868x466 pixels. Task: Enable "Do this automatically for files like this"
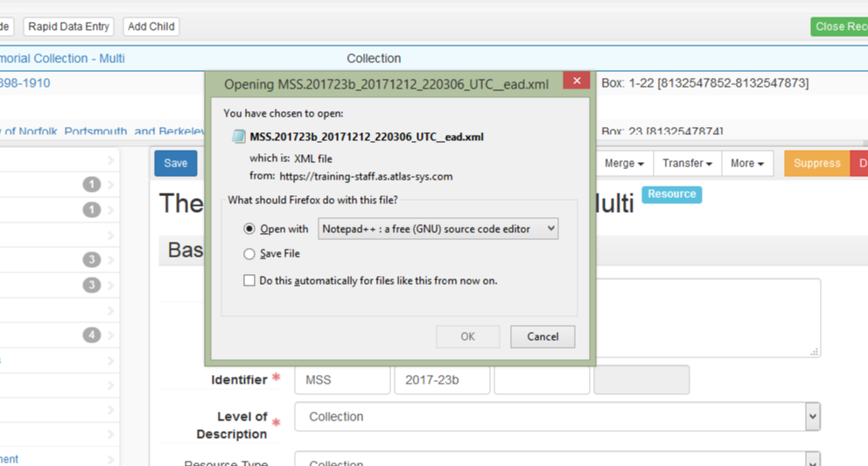click(250, 281)
